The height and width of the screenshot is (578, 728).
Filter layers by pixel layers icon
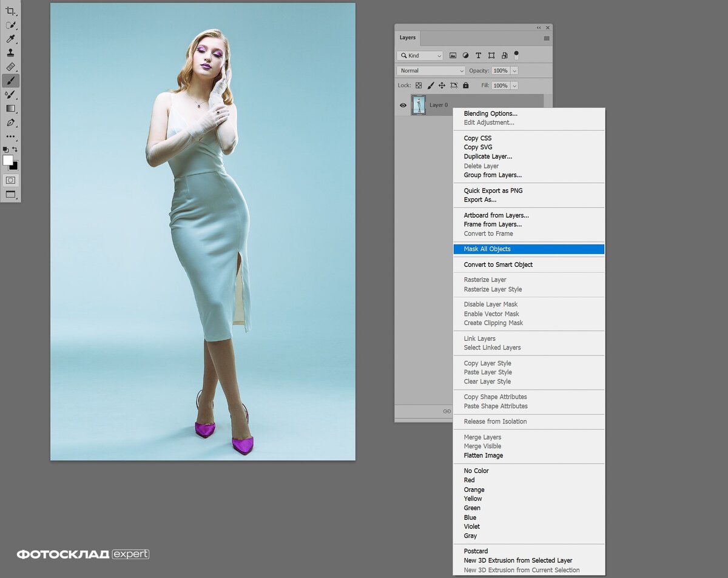(453, 55)
